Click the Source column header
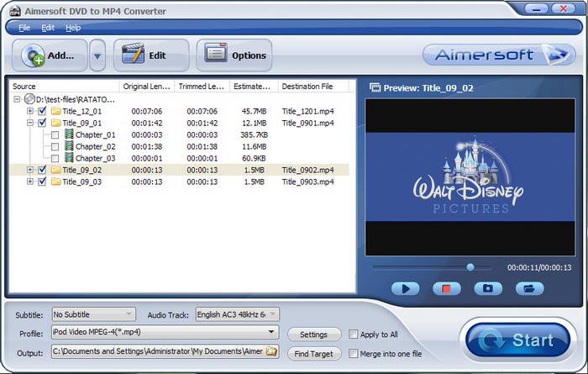 point(64,87)
